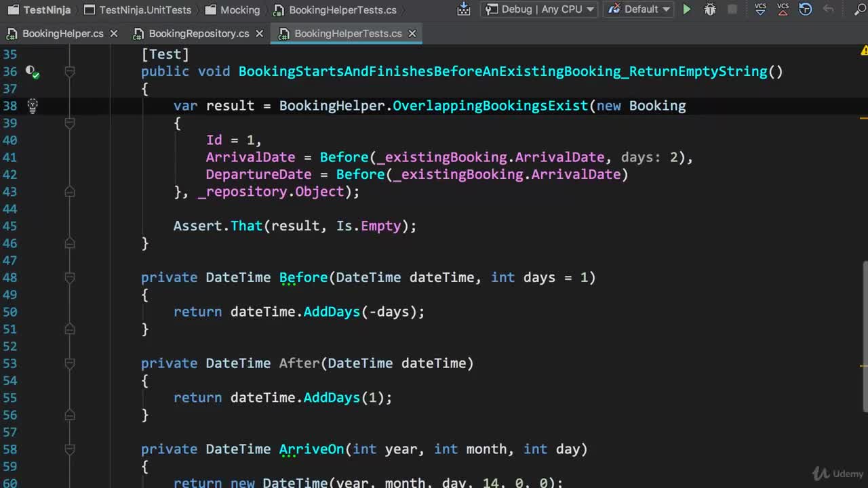Jump to the orange stripe marker beside line 38
Screen dimensions: 868x488
(864, 118)
